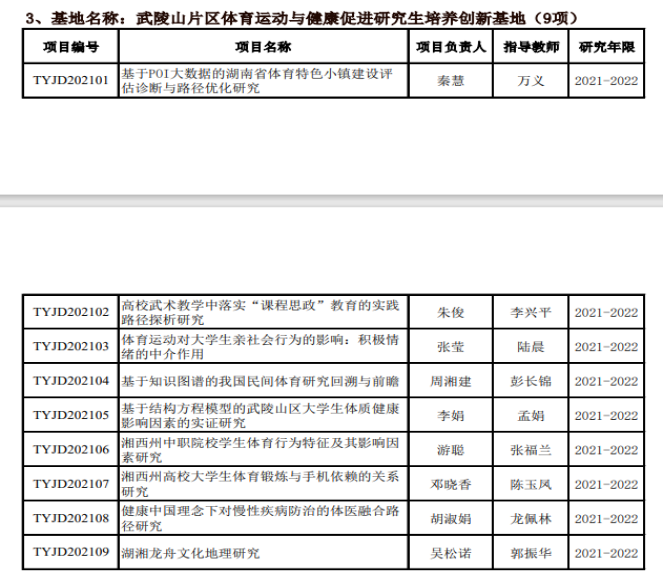Click advisor name 龙佩林
663x582 pixels.
[x=531, y=519]
